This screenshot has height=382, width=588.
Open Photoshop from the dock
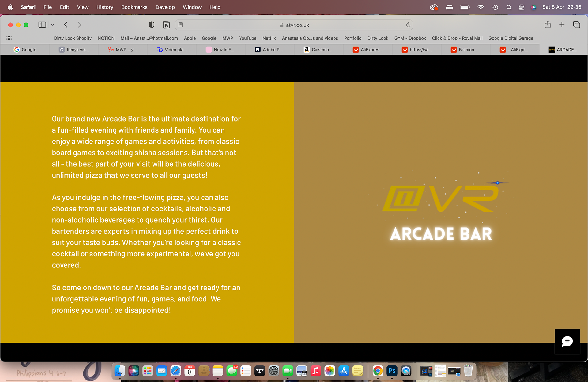pyautogui.click(x=392, y=371)
